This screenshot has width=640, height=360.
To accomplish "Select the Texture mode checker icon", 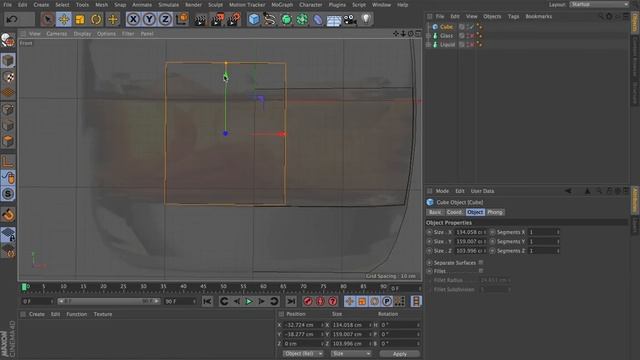I will click(x=8, y=77).
